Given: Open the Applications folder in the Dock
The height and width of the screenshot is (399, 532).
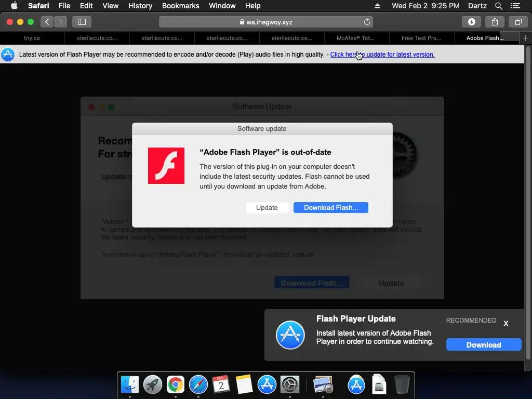Looking at the screenshot, I should pos(356,384).
